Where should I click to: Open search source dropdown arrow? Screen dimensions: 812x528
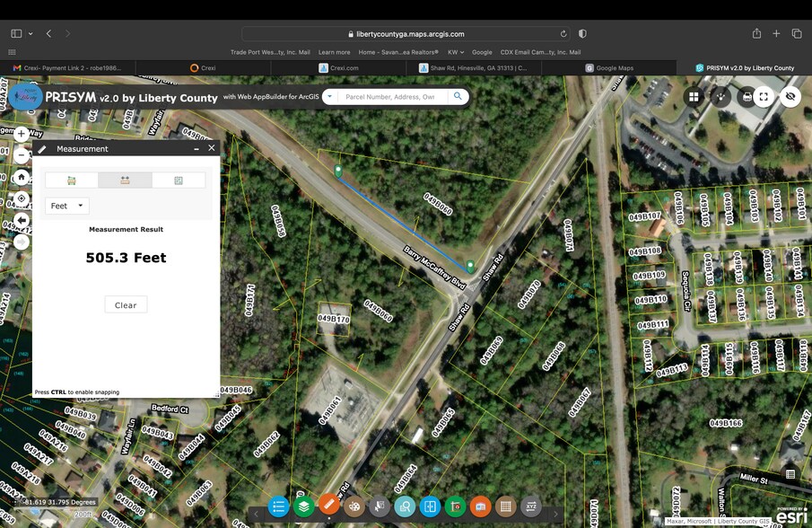[330, 96]
